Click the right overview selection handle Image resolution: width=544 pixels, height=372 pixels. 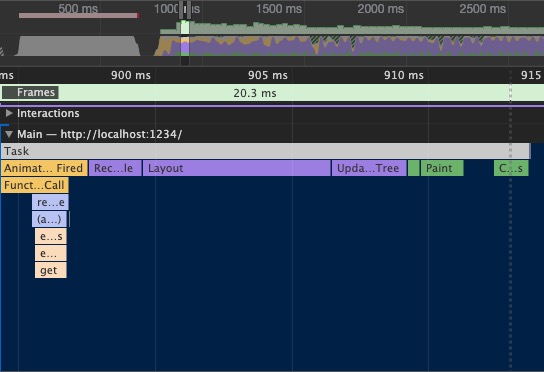click(x=189, y=10)
